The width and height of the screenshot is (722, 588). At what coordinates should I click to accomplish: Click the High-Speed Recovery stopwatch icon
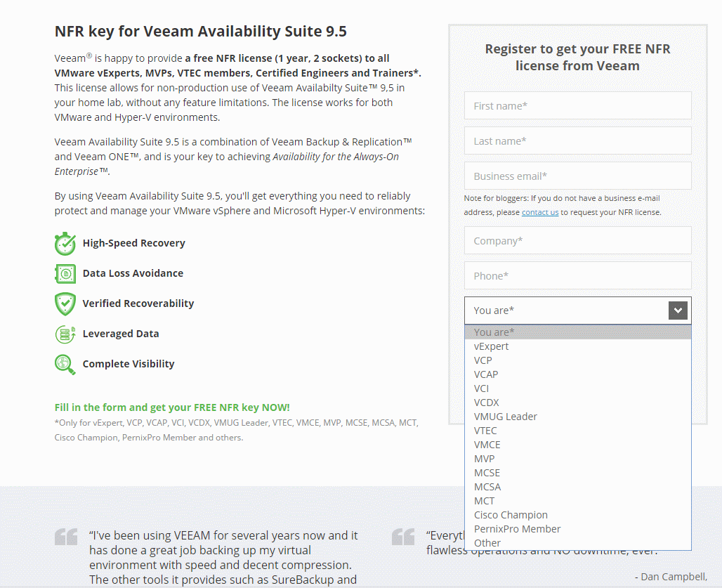tap(65, 242)
